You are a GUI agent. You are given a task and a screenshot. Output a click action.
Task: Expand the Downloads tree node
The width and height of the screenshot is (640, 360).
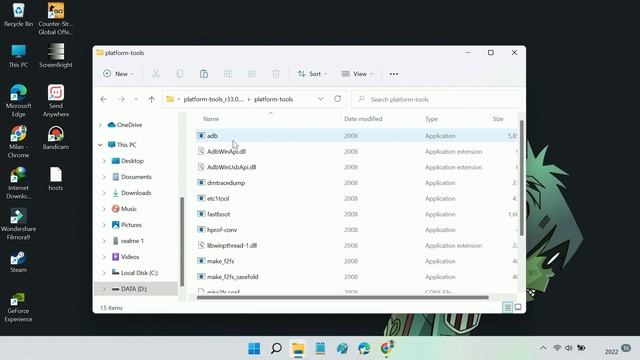click(104, 193)
